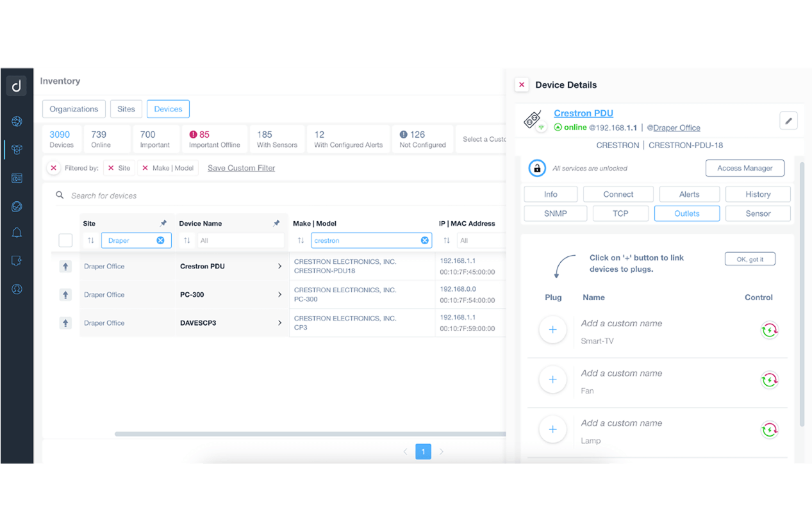Open the Select a Custom filter dropdown
This screenshot has height=532, width=812.
coord(483,139)
